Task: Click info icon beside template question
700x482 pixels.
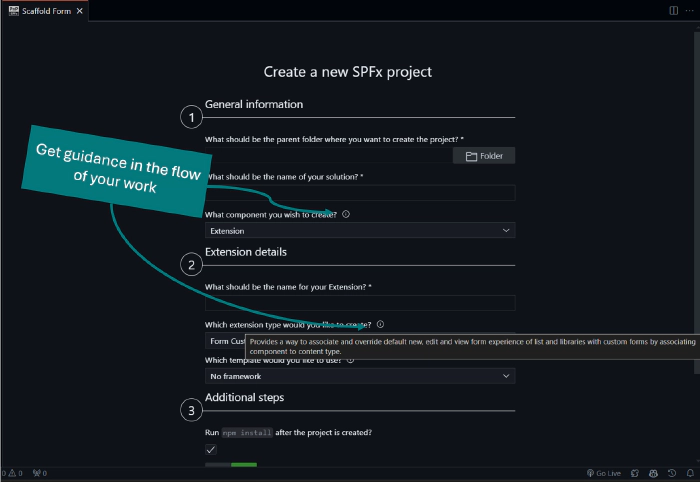Action: 350,360
